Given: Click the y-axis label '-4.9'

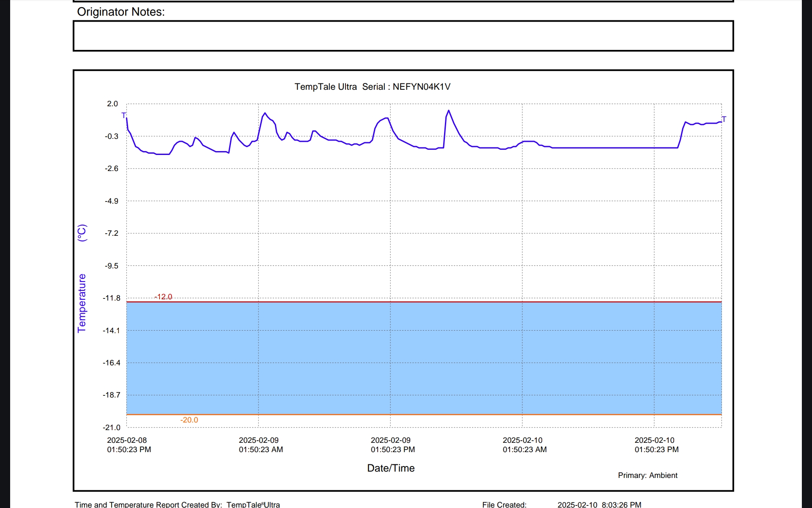Looking at the screenshot, I should click(112, 201).
